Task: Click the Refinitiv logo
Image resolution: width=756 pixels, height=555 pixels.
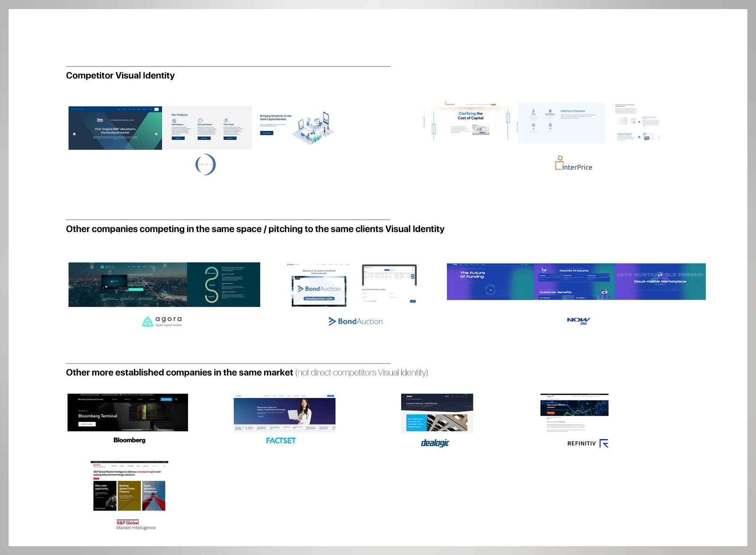Action: [587, 443]
